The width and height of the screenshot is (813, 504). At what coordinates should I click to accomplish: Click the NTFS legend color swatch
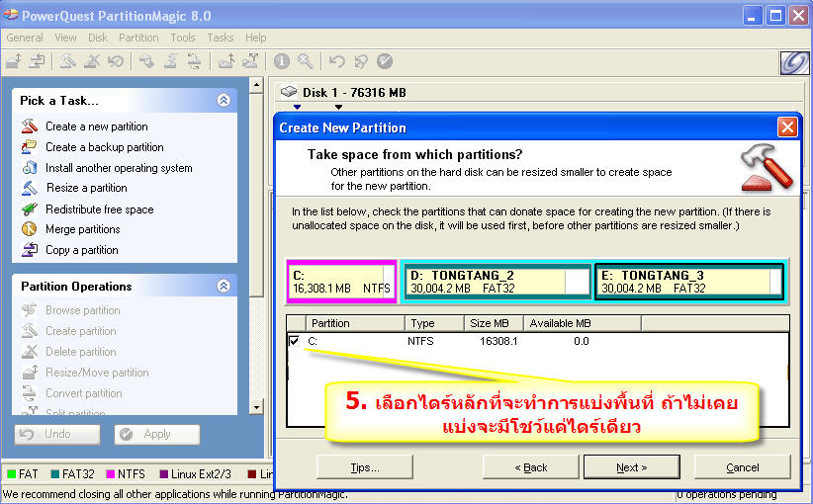[x=111, y=474]
